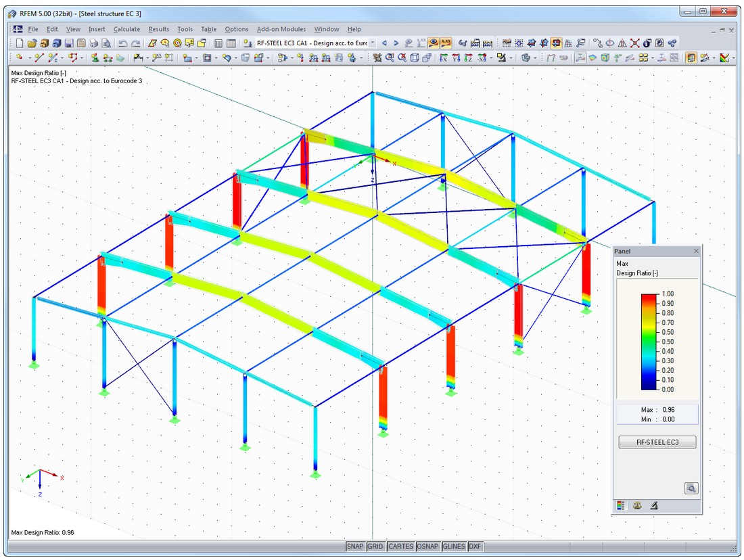Click the Open file folder icon
Image resolution: width=744 pixels, height=560 pixels.
pyautogui.click(x=31, y=43)
